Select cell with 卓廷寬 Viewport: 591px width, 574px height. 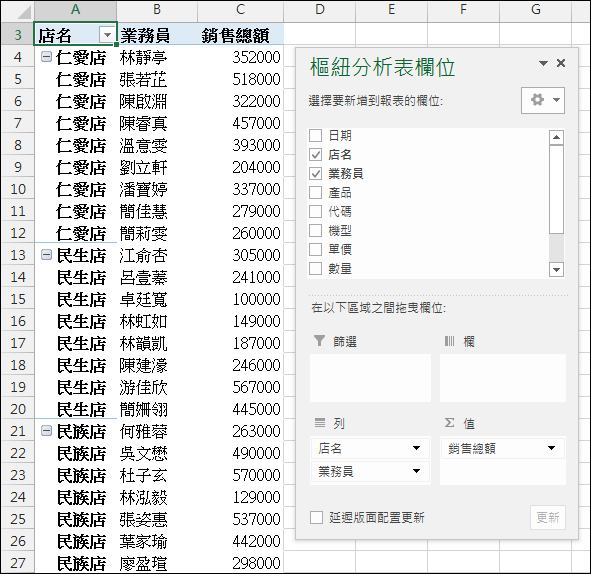click(157, 299)
